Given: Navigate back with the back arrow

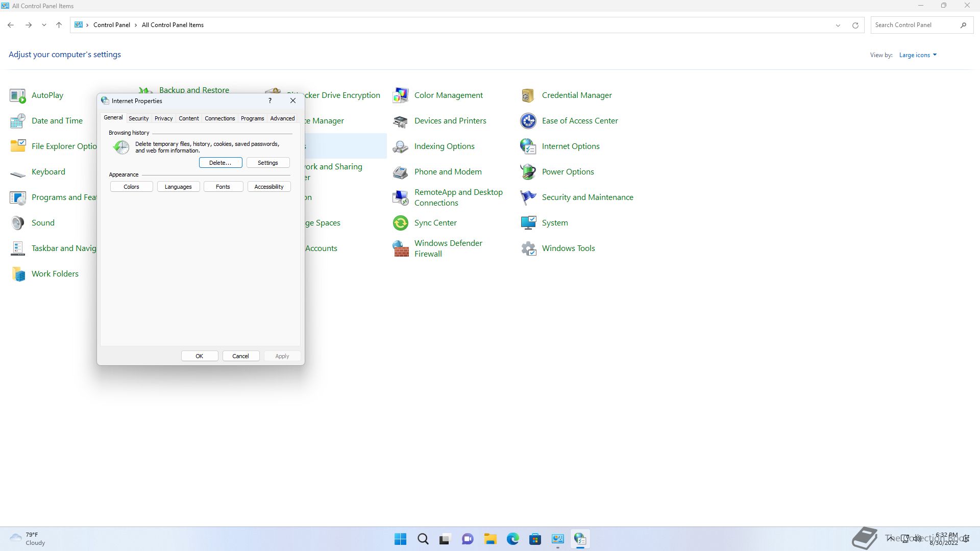Looking at the screenshot, I should (11, 25).
